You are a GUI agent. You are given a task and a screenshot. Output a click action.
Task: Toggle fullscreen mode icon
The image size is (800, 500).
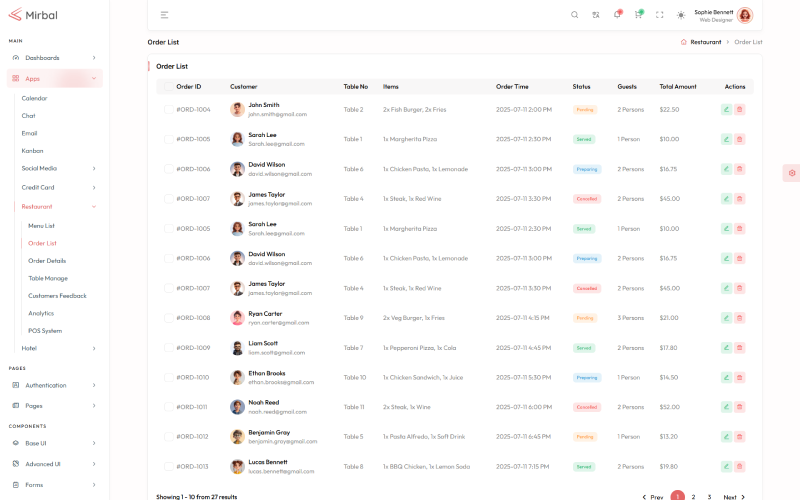659,15
